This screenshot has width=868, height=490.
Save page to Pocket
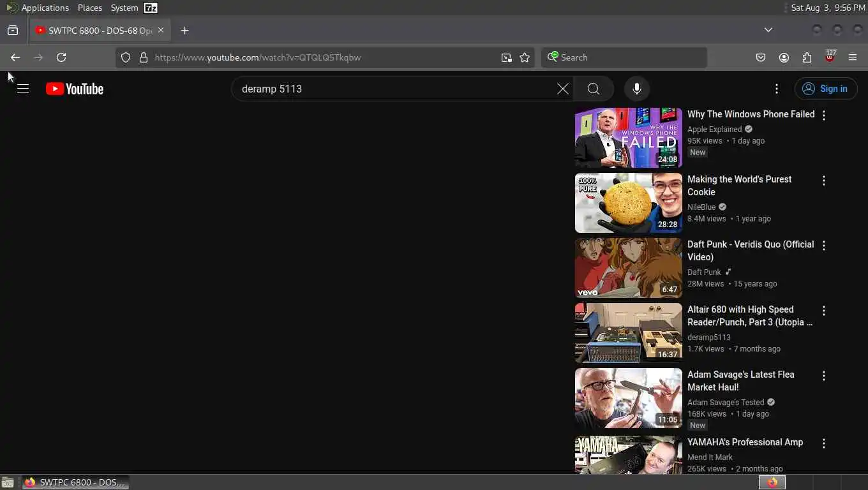click(x=761, y=57)
